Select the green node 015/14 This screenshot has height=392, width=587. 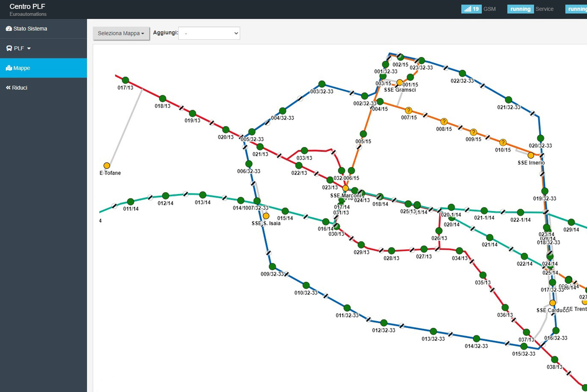pyautogui.click(x=285, y=211)
